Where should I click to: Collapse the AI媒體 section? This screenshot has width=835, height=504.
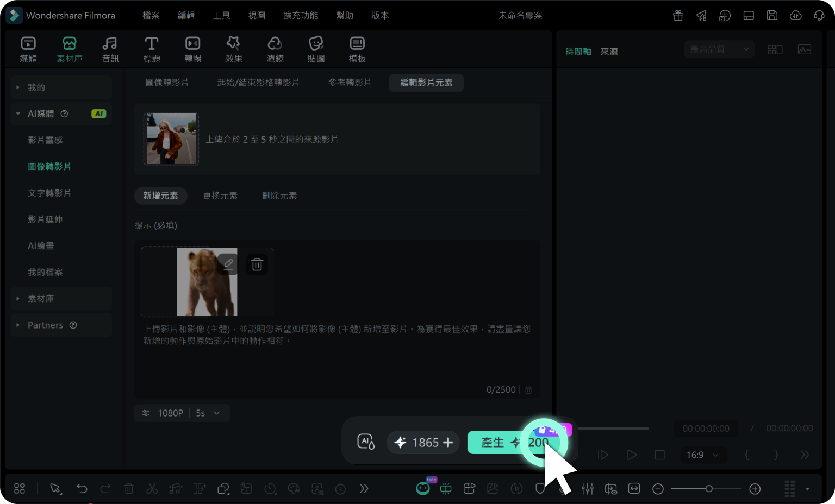pos(61,114)
